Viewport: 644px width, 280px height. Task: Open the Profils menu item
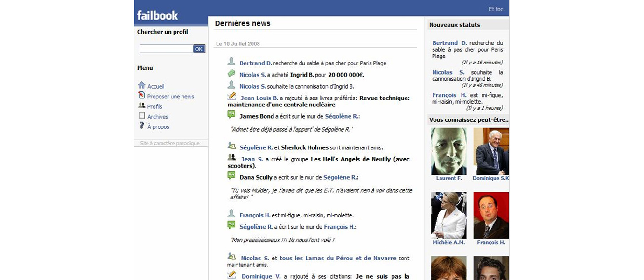click(155, 107)
